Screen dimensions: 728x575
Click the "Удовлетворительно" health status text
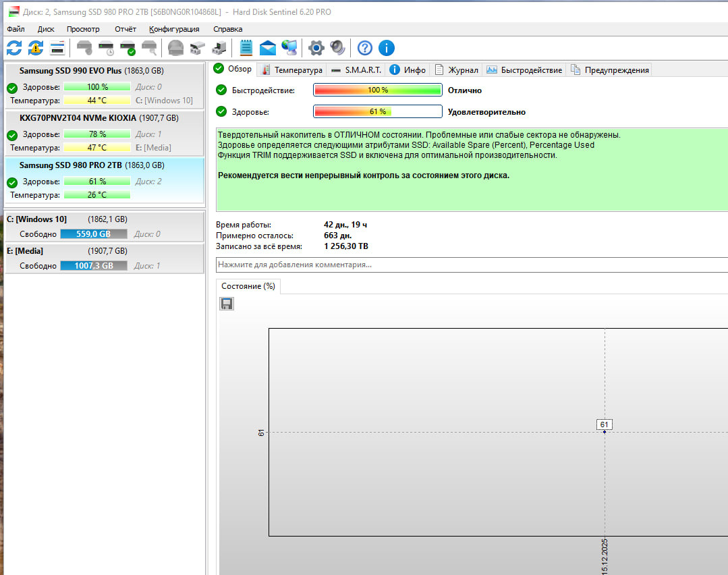pos(486,112)
